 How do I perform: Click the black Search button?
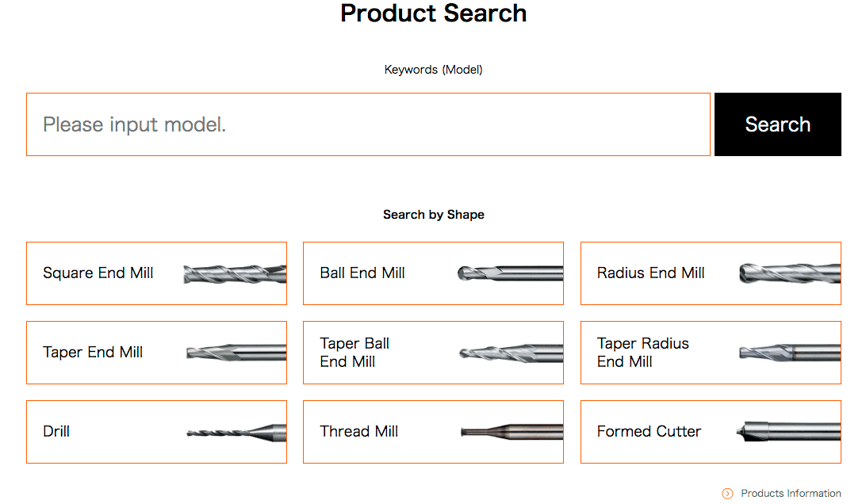coord(778,124)
